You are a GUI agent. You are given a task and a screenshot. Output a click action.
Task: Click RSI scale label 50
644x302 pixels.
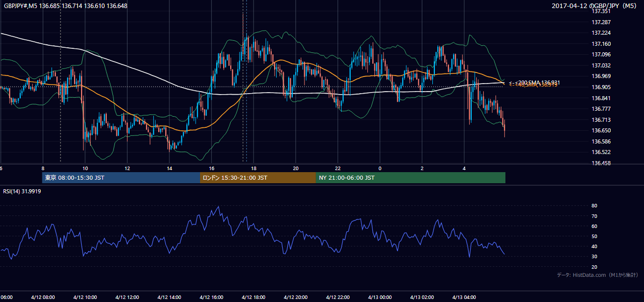(595, 236)
